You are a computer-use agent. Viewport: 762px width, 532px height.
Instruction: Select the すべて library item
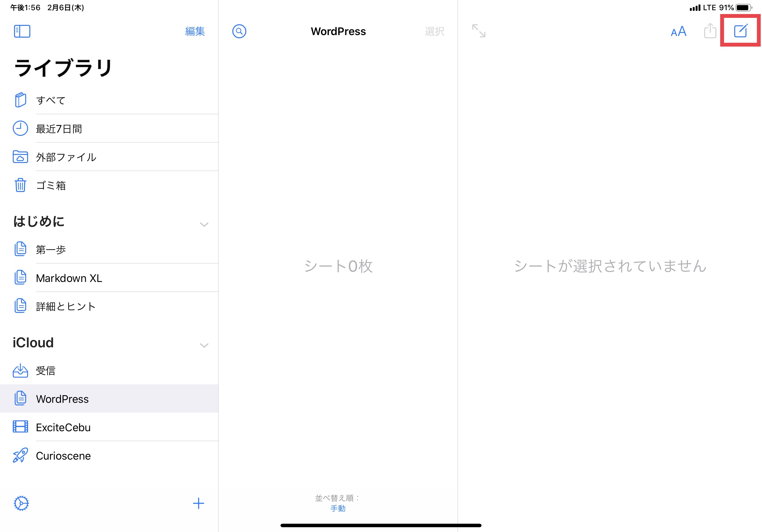tap(50, 100)
